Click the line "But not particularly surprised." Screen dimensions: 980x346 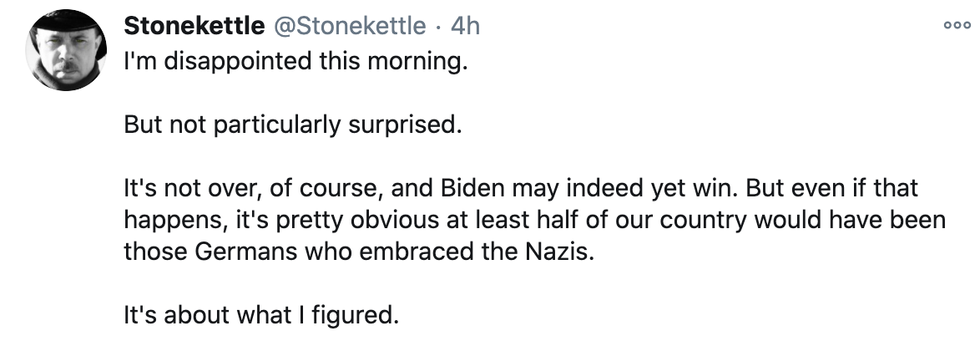tap(292, 125)
